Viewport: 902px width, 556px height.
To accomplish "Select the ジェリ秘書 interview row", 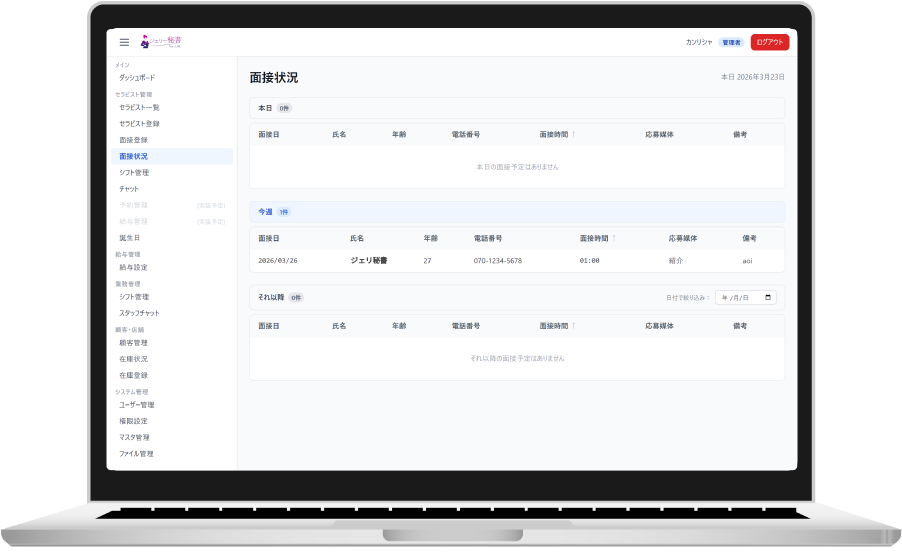I will [x=516, y=260].
